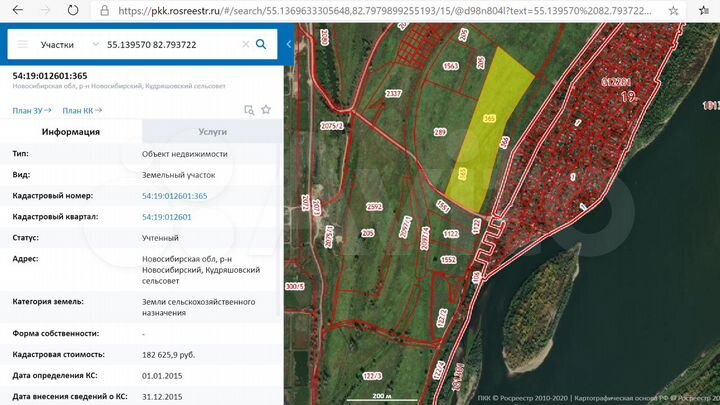The width and height of the screenshot is (720, 405).
Task: Open cadastral number link 54:19:012601:365
Action: (174, 196)
